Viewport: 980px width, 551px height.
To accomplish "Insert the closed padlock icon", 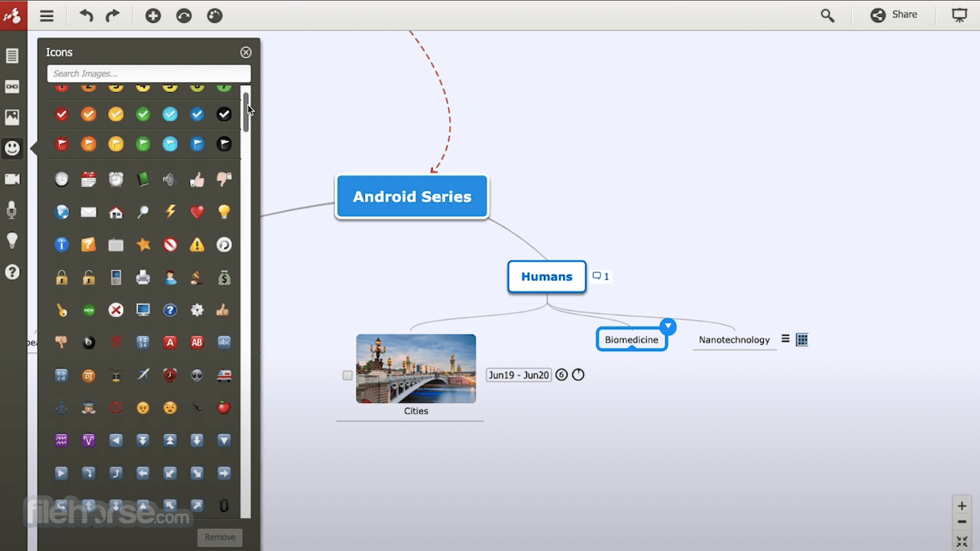I will tap(61, 277).
